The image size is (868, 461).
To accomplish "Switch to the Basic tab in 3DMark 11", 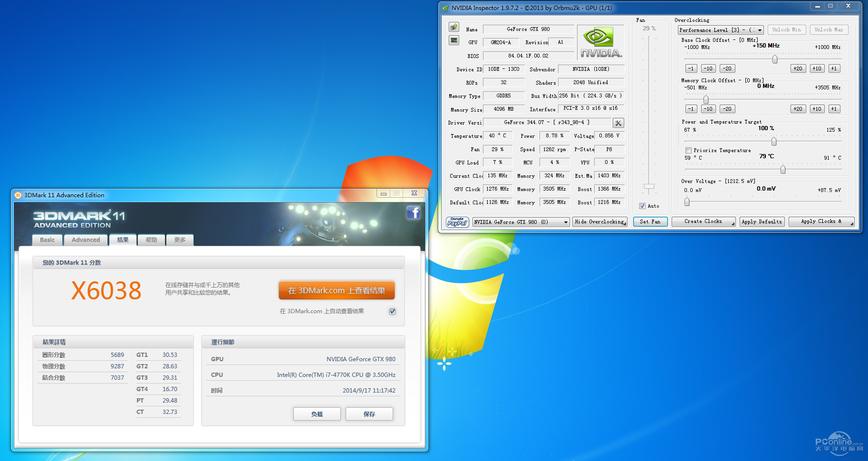I will [47, 240].
